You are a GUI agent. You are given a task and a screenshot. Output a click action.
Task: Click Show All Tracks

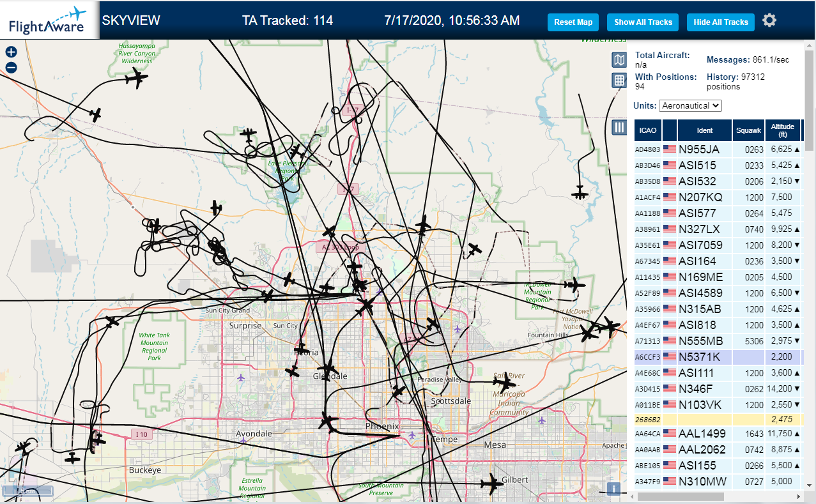pos(643,22)
